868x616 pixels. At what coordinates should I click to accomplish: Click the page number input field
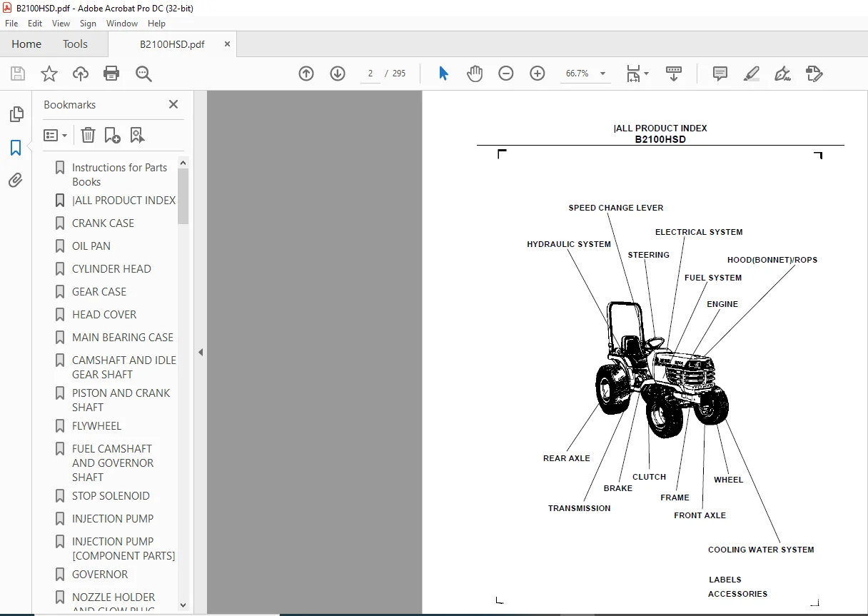370,74
